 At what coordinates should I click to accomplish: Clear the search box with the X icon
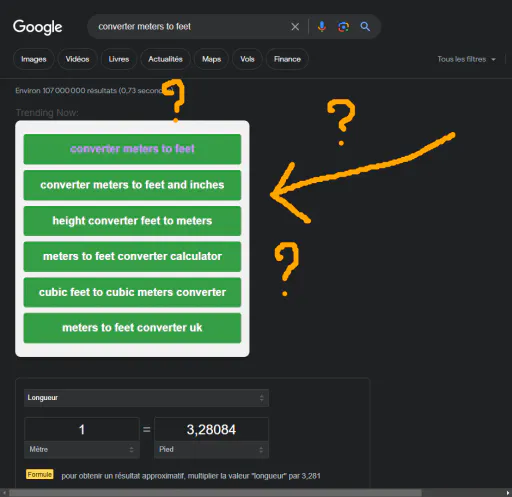pyautogui.click(x=295, y=27)
